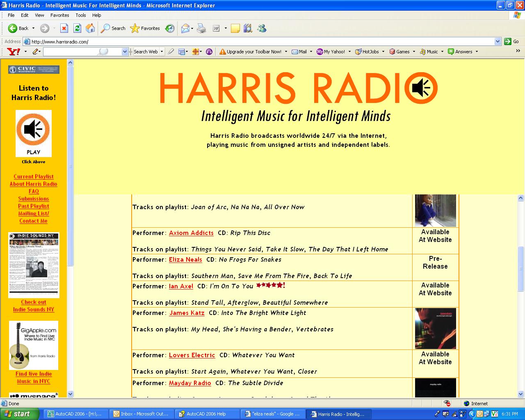The height and width of the screenshot is (420, 525).
Task: Open the Submissions link
Action: point(34,199)
